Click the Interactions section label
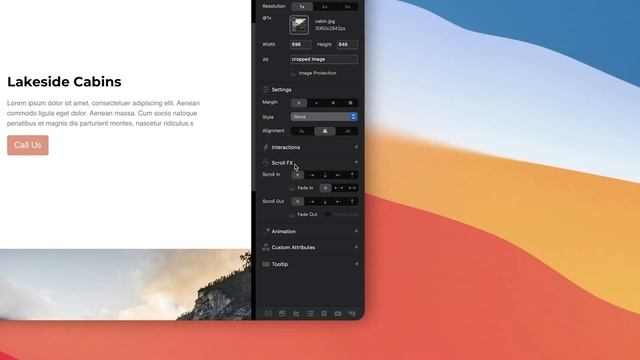Viewport: 640px width, 360px height. (x=286, y=147)
